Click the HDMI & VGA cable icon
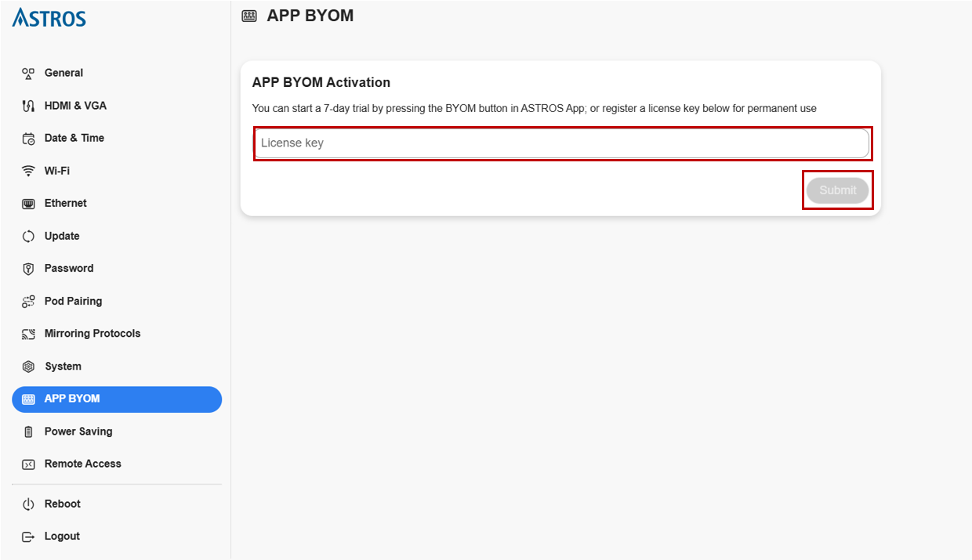This screenshot has height=560, width=972. (x=28, y=106)
